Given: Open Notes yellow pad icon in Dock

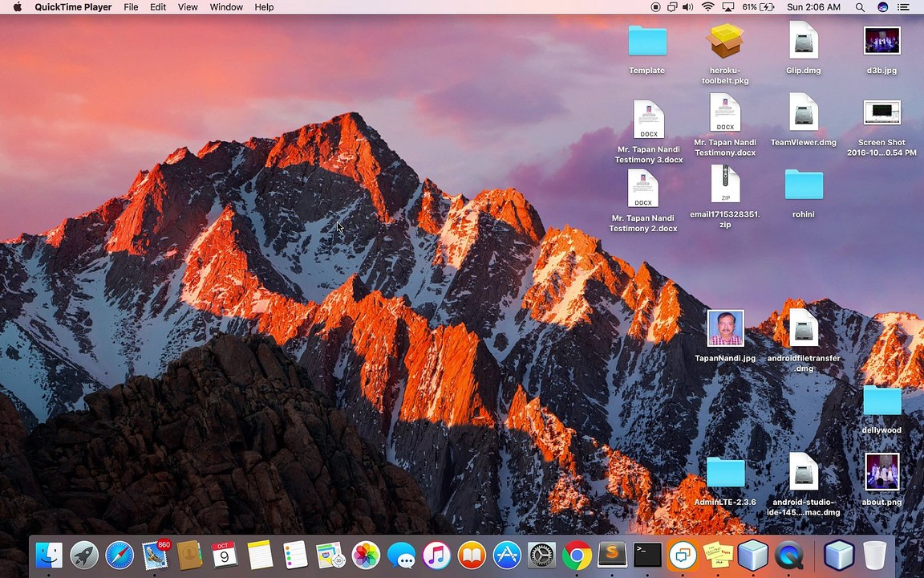Looking at the screenshot, I should (x=260, y=555).
